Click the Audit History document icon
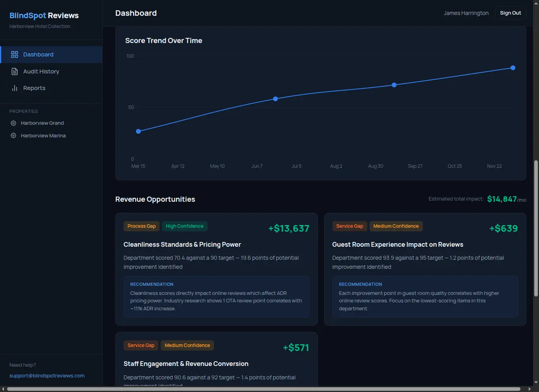The width and height of the screenshot is (539, 392). tap(15, 71)
